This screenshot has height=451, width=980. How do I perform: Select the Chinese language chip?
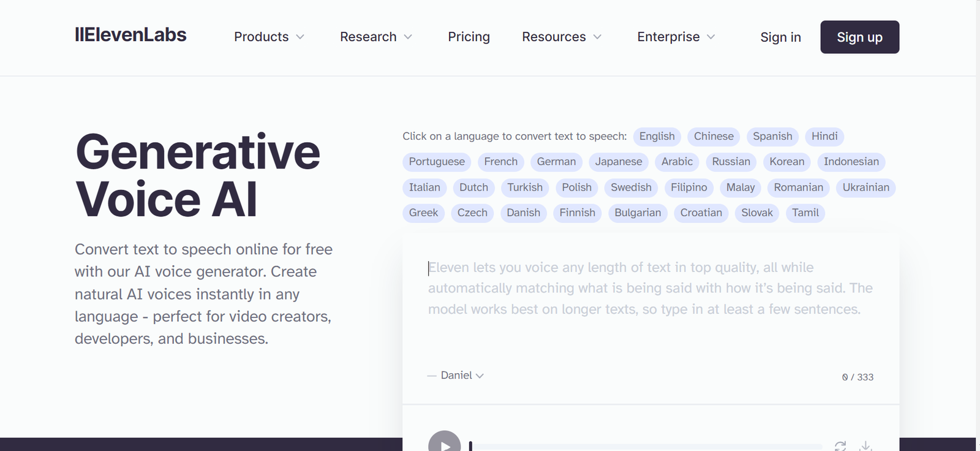pyautogui.click(x=714, y=136)
